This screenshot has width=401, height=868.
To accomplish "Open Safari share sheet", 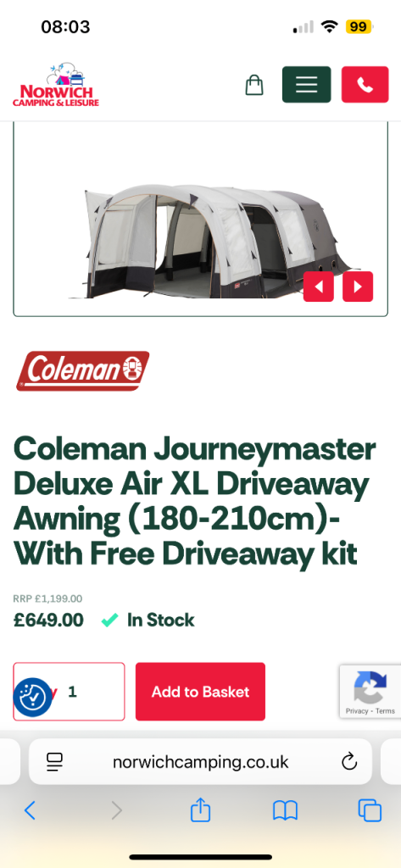I will (x=200, y=810).
